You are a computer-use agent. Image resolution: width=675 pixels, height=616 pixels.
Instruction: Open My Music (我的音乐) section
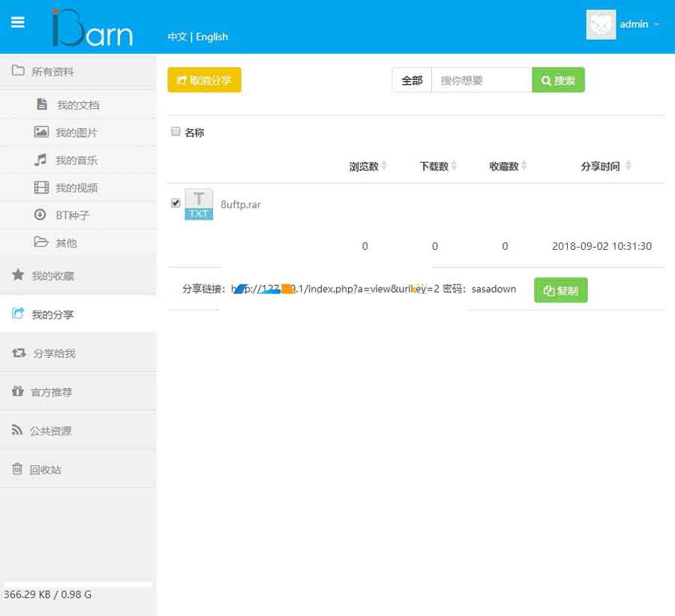click(76, 161)
